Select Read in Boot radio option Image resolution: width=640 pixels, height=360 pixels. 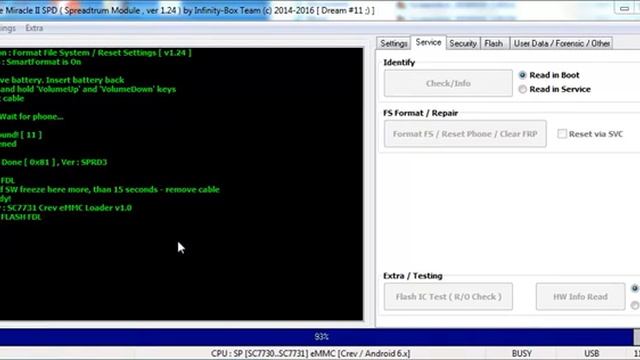coord(549,75)
